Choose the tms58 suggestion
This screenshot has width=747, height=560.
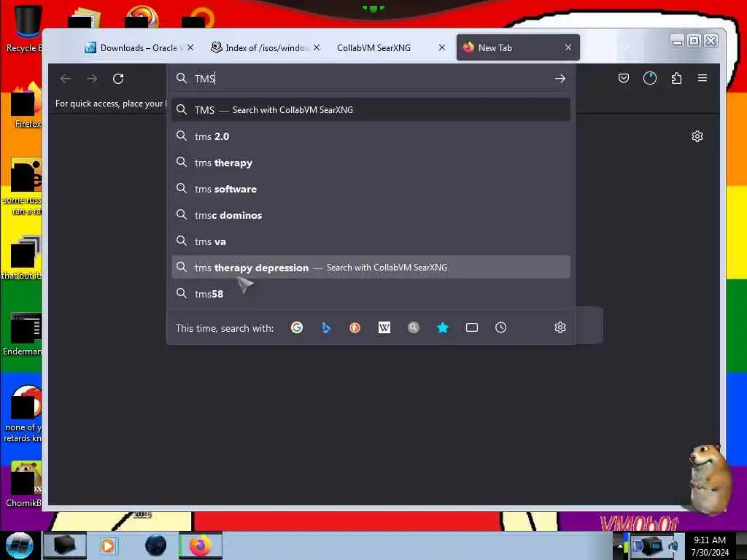click(371, 293)
